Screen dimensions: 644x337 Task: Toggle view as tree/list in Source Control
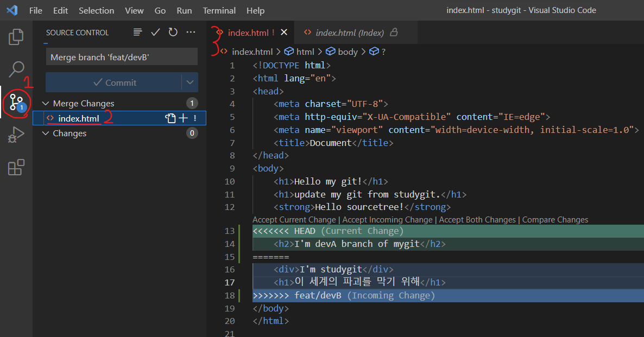[137, 32]
